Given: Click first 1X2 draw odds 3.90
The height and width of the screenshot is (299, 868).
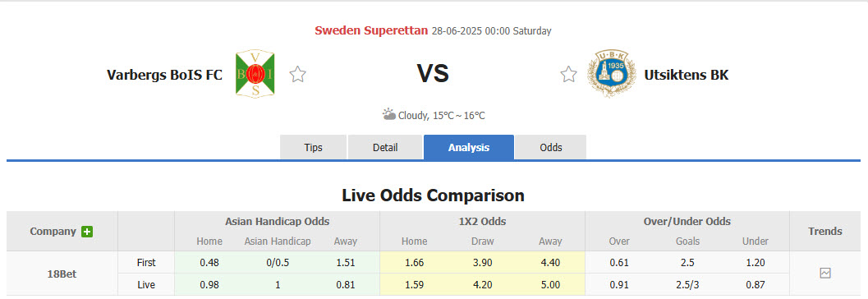Looking at the screenshot, I should (482, 263).
